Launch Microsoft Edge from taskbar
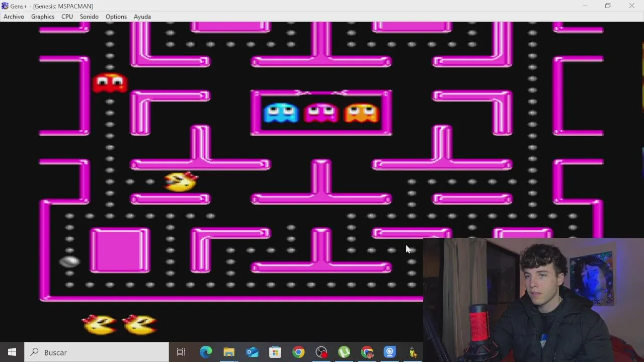Viewport: 644px width, 362px height. [206, 352]
